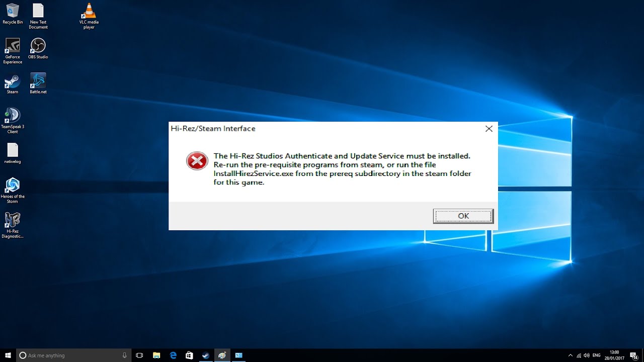Select the Hi-Rez Diagnostic shortcut icon

[13, 225]
